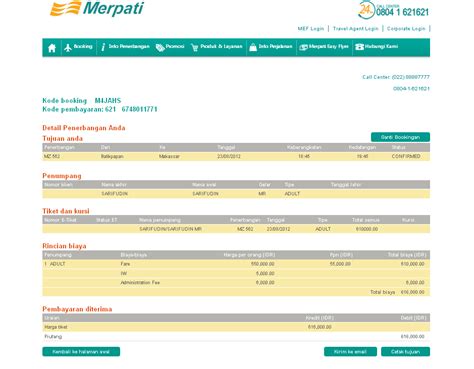Open the Corporate Login link
The image size is (474, 369).
(406, 29)
